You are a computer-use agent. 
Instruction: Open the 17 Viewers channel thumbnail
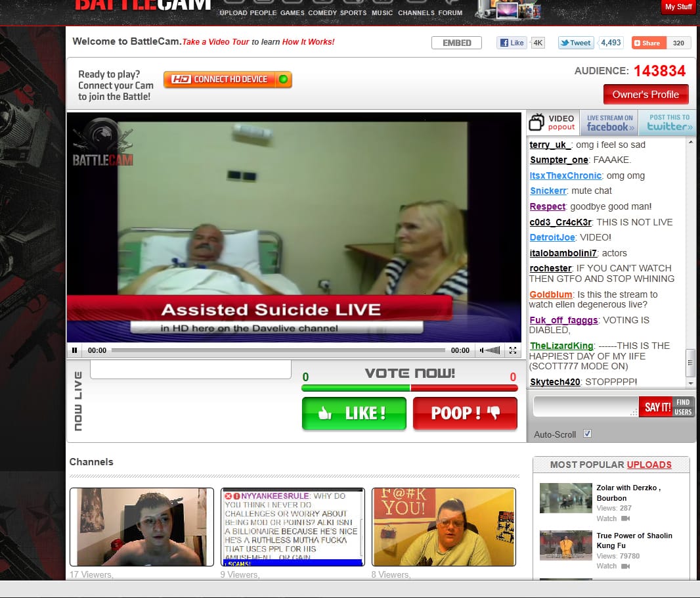142,527
